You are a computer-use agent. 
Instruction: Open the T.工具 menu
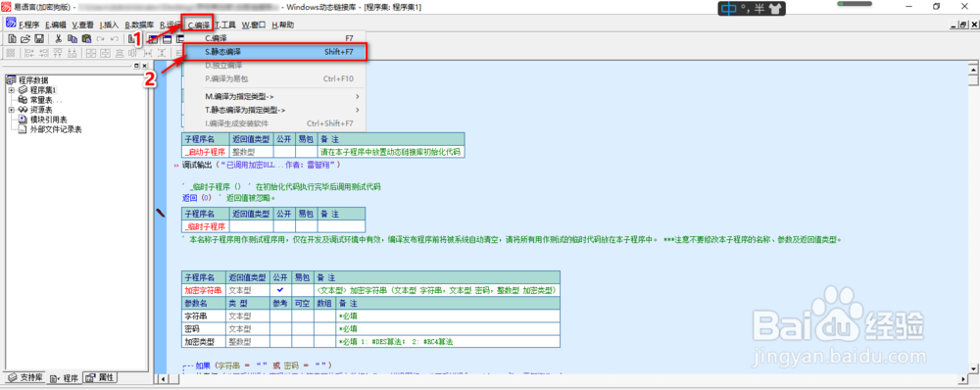coord(225,25)
